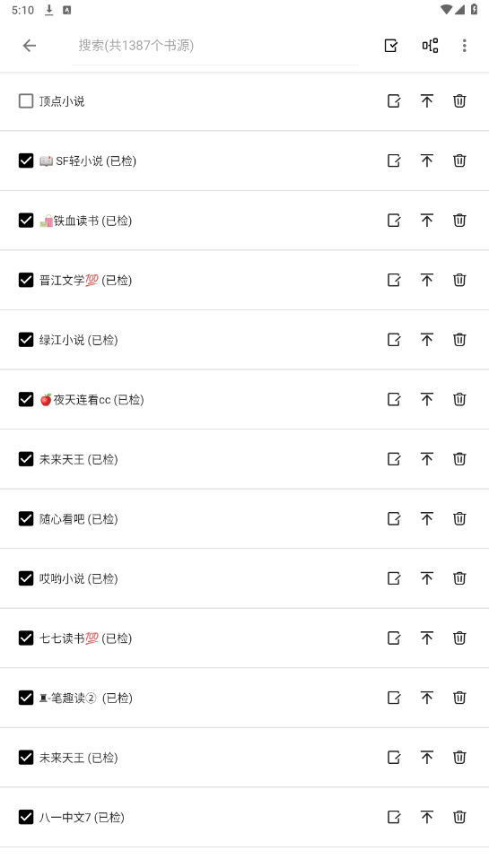489x868 pixels.
Task: Move 绿江小说 source to top
Action: (x=426, y=339)
